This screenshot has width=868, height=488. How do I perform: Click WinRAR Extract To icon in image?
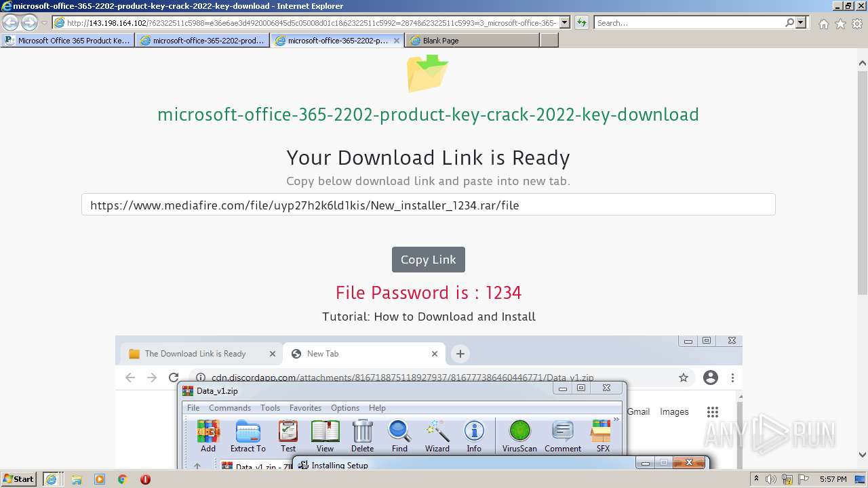248,436
